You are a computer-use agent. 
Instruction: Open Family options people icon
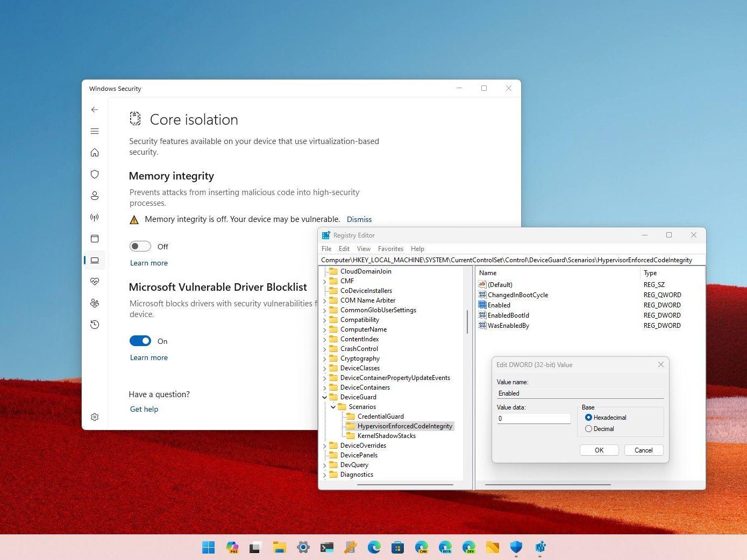point(95,303)
